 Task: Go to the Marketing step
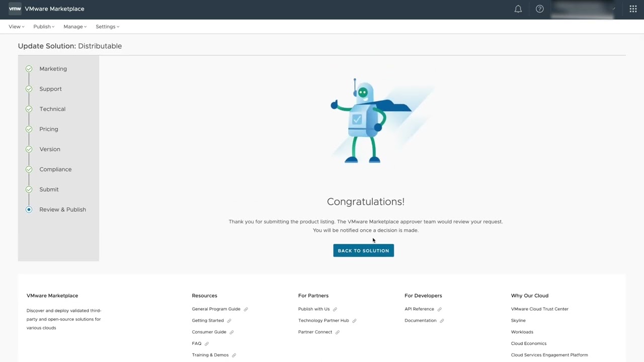pos(53,69)
